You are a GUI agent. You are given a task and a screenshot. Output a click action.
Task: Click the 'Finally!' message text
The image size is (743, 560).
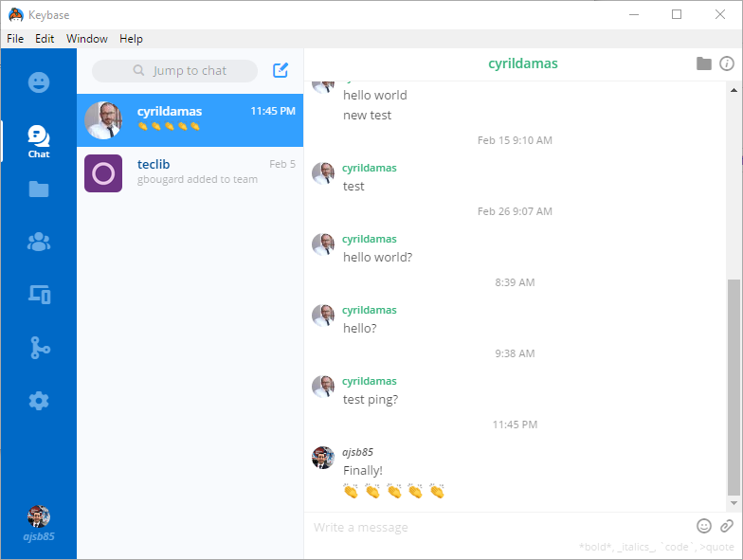click(x=362, y=470)
